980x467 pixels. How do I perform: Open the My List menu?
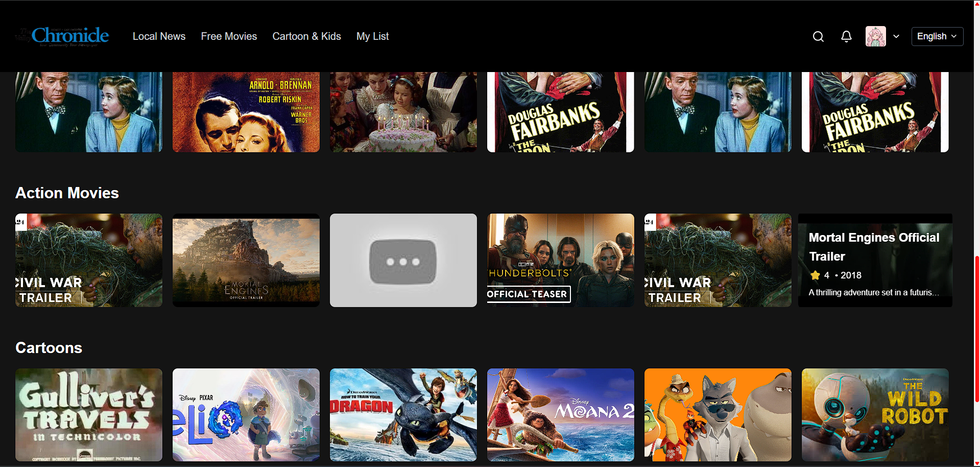372,37
